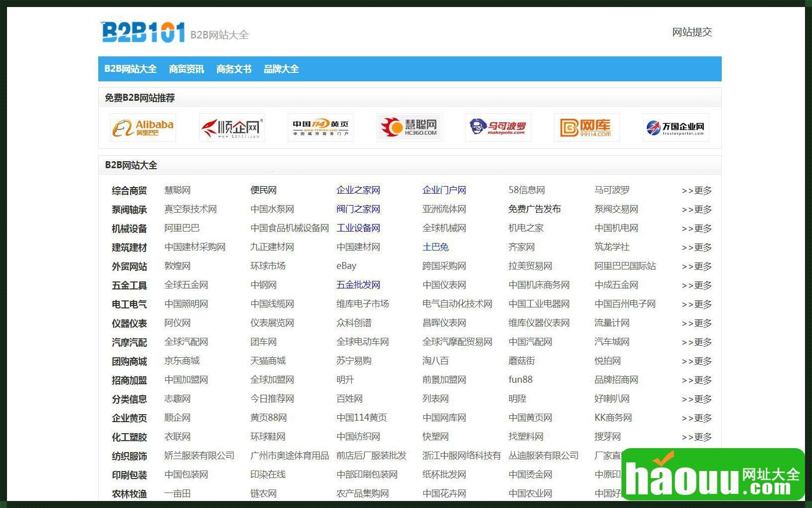
Task: Open the 中国包装网 link
Action: (186, 475)
